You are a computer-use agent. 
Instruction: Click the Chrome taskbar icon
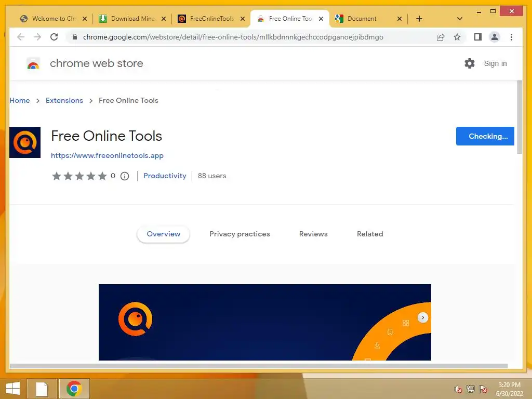(74, 389)
